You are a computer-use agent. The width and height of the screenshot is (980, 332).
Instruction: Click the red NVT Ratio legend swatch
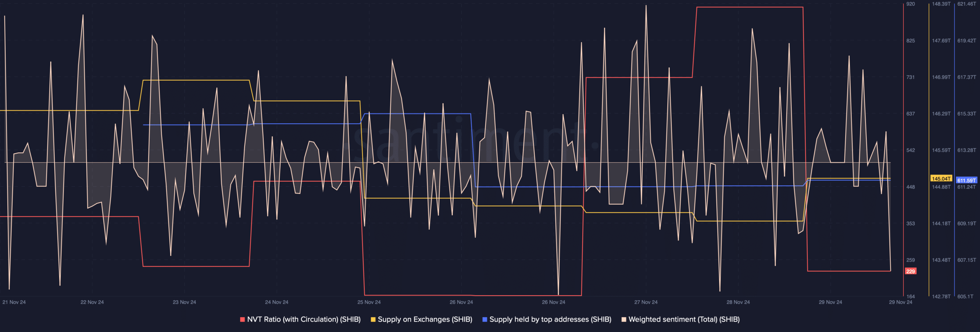(242, 319)
